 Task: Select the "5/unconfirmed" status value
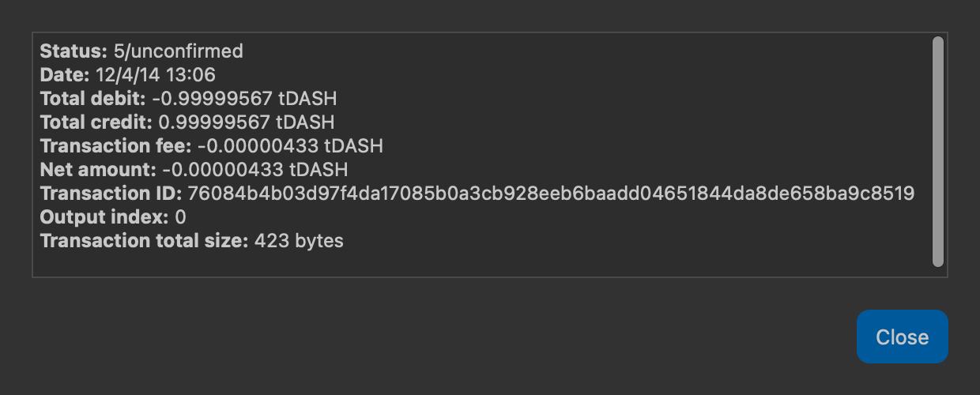tap(179, 51)
